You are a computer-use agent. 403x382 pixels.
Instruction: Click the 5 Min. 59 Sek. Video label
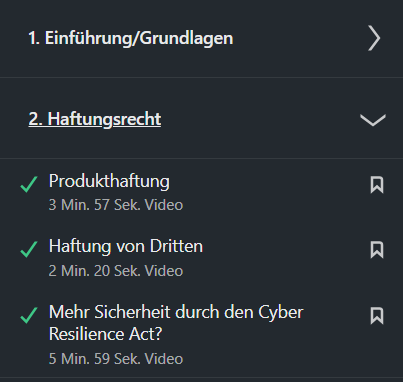point(116,359)
